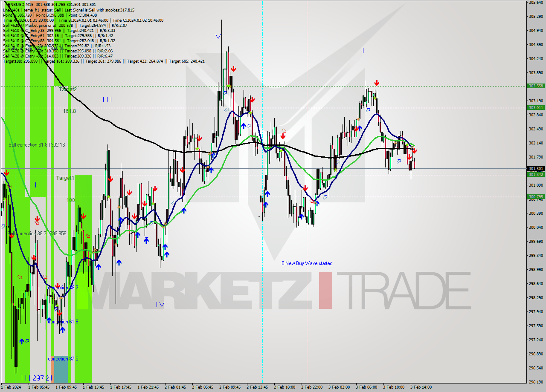Viewport: 546px width, 392px height.
Task: Click the '3 Feb 02:00' time label
Action: [339, 387]
